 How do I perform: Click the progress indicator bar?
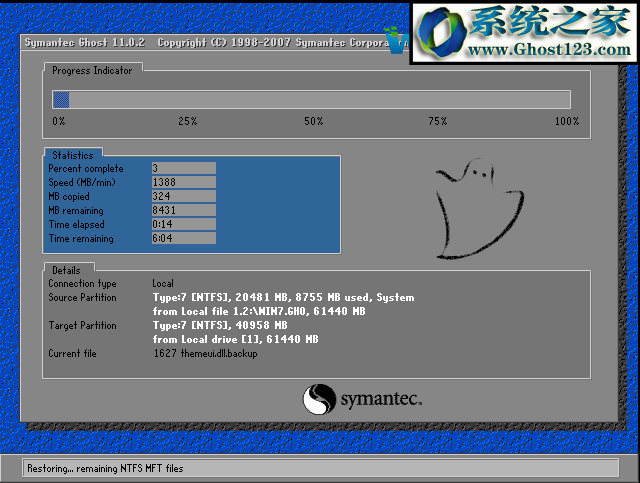(x=311, y=100)
